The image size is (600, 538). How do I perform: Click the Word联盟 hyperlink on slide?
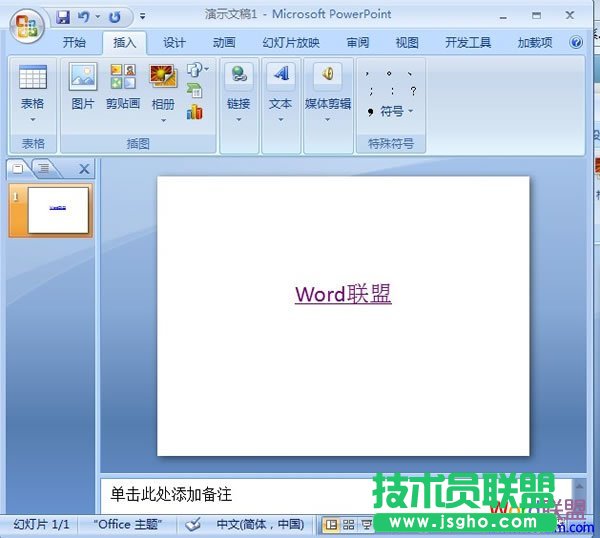point(343,294)
